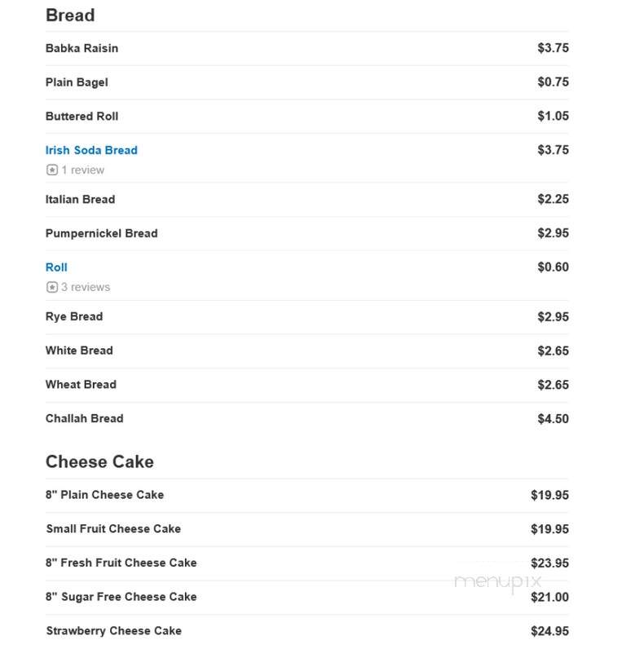
Task: Click the Rye Bread entry
Action: click(74, 316)
